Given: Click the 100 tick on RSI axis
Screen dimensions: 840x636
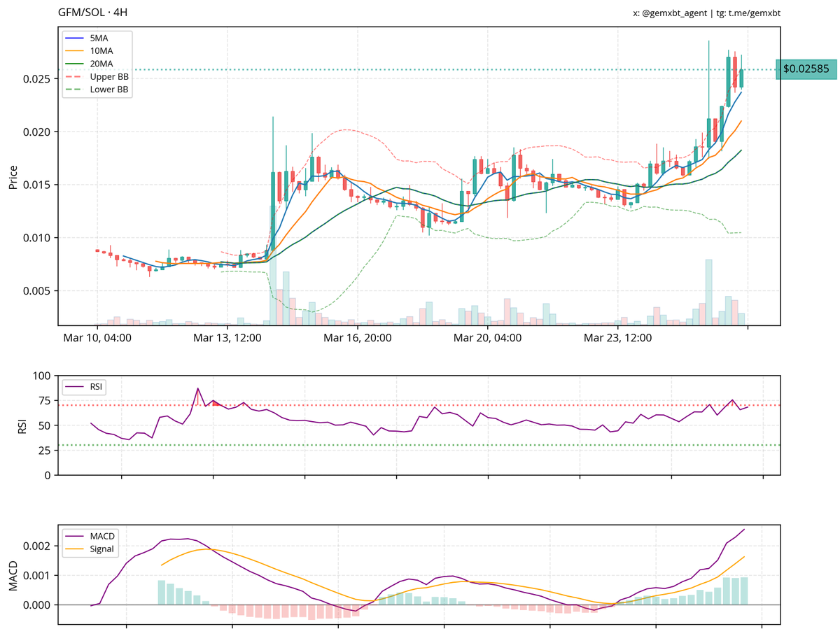Looking at the screenshot, I should point(42,376).
